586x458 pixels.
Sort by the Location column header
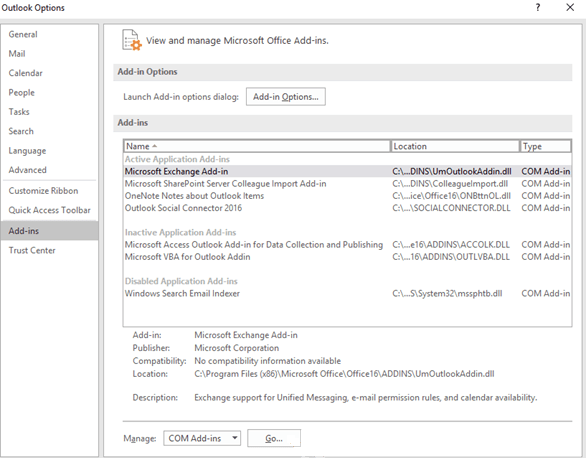pos(455,146)
